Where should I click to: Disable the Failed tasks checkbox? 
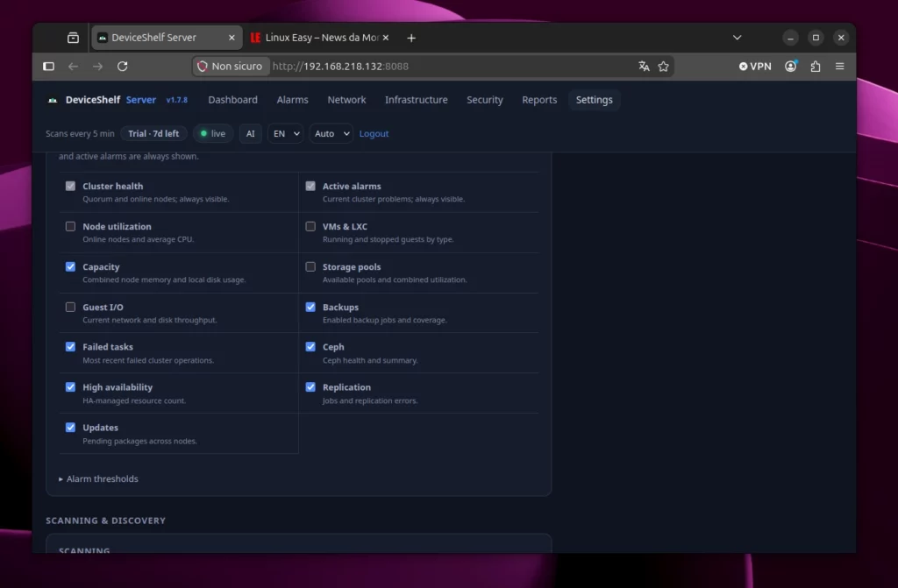point(70,347)
